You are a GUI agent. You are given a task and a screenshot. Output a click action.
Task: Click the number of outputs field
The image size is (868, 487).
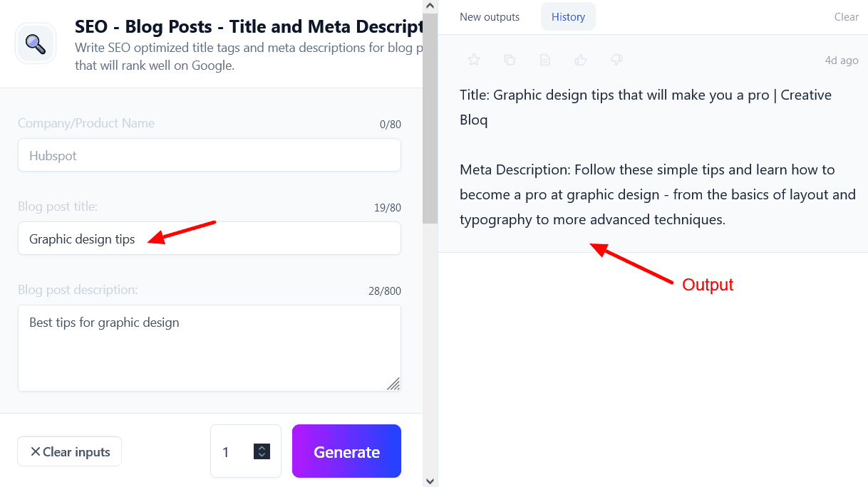pyautogui.click(x=232, y=451)
